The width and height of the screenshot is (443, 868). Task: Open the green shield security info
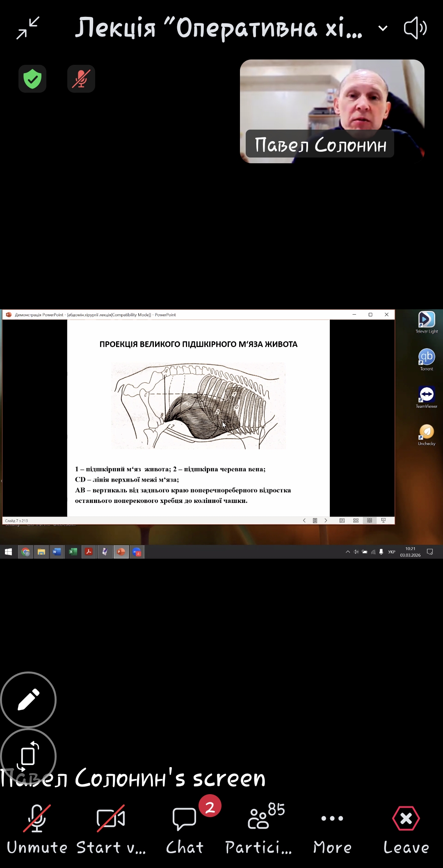32,79
